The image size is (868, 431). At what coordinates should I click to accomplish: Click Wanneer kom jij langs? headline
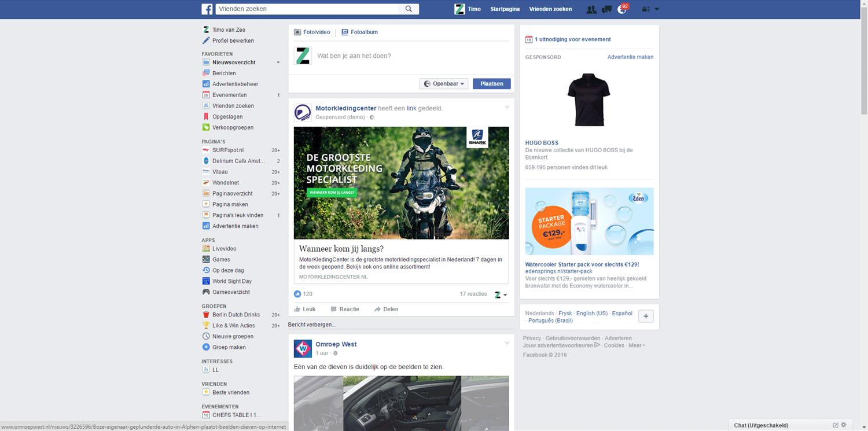341,249
